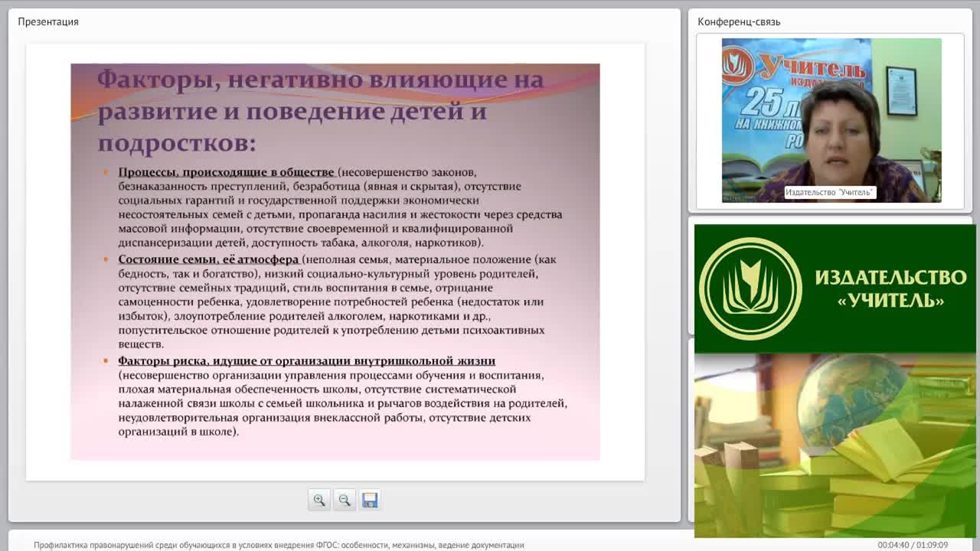980x551 pixels.
Task: Click the Презентация panel title
Action: (x=48, y=21)
